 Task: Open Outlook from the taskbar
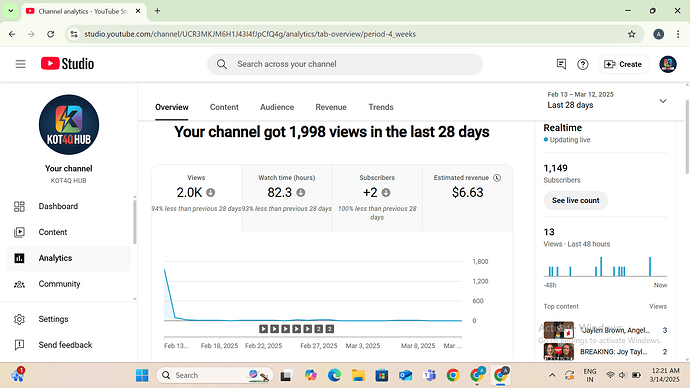405,375
